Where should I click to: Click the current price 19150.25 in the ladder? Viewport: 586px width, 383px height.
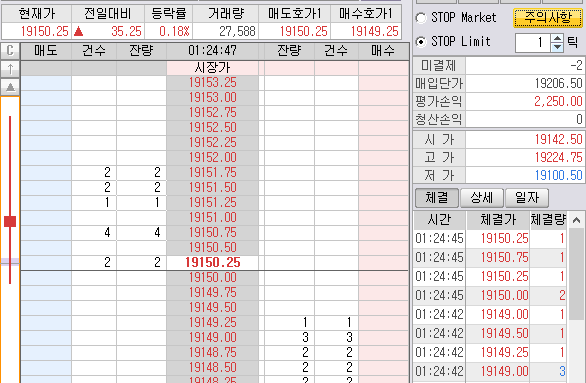click(x=212, y=262)
